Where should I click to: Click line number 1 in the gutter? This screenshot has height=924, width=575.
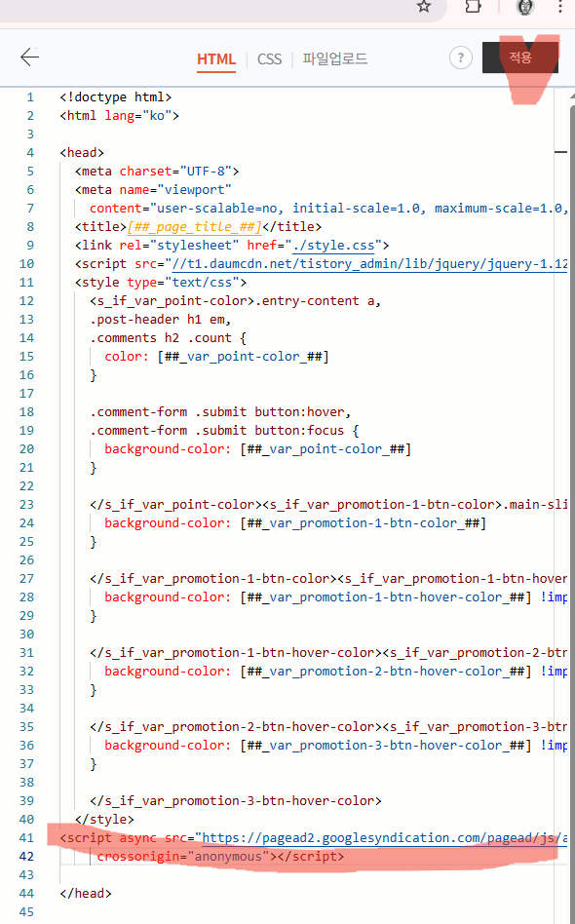30,97
